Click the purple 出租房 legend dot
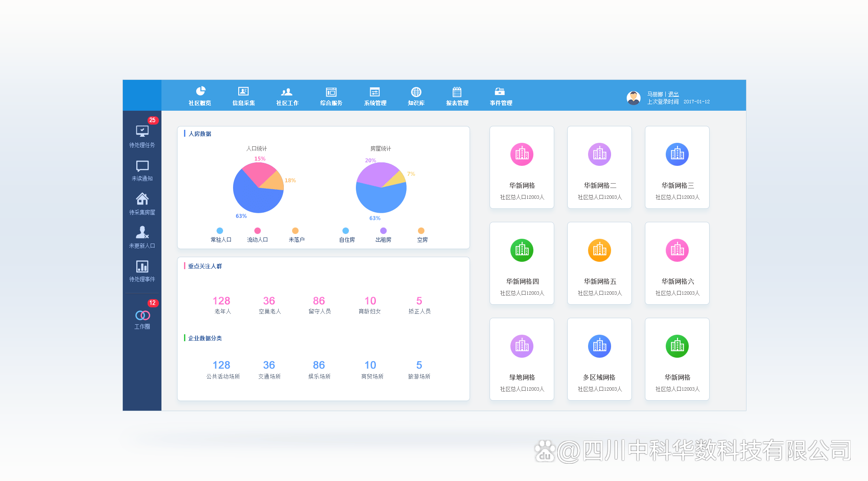This screenshot has width=868, height=481. (x=383, y=231)
